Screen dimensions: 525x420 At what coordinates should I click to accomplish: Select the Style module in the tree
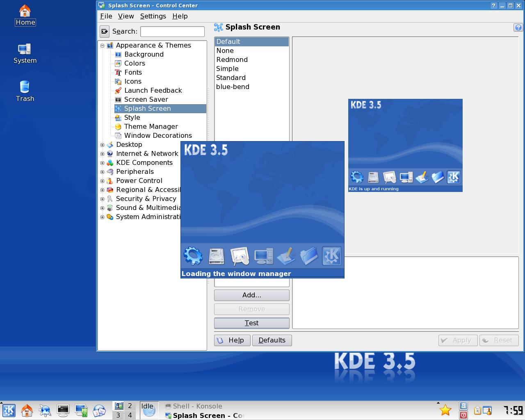(132, 118)
